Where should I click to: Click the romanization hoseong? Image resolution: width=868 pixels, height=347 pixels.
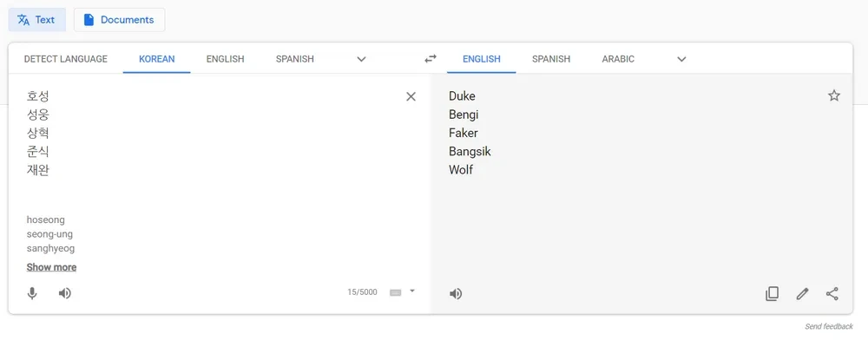(45, 219)
